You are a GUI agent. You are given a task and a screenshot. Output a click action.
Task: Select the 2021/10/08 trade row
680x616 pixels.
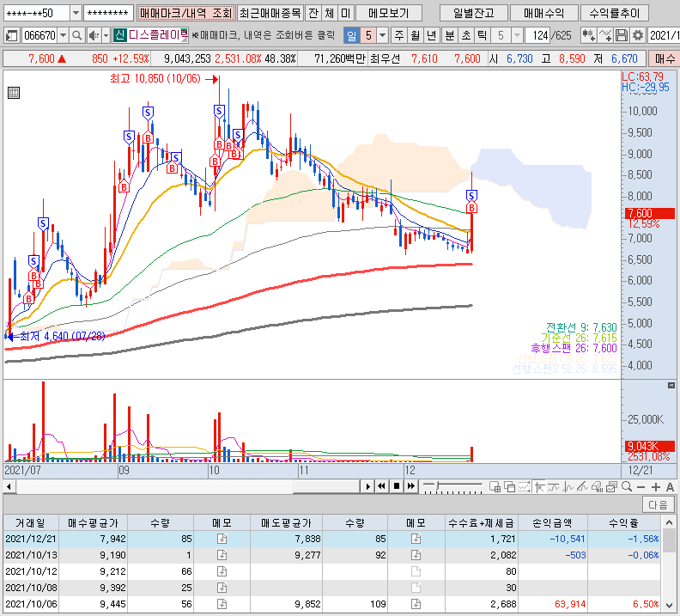point(331,588)
